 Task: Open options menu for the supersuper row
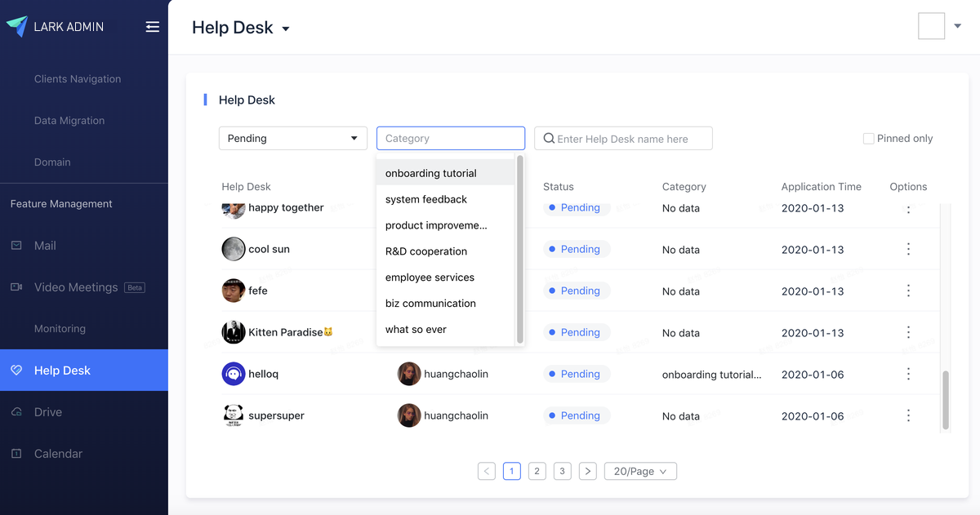pos(908,415)
